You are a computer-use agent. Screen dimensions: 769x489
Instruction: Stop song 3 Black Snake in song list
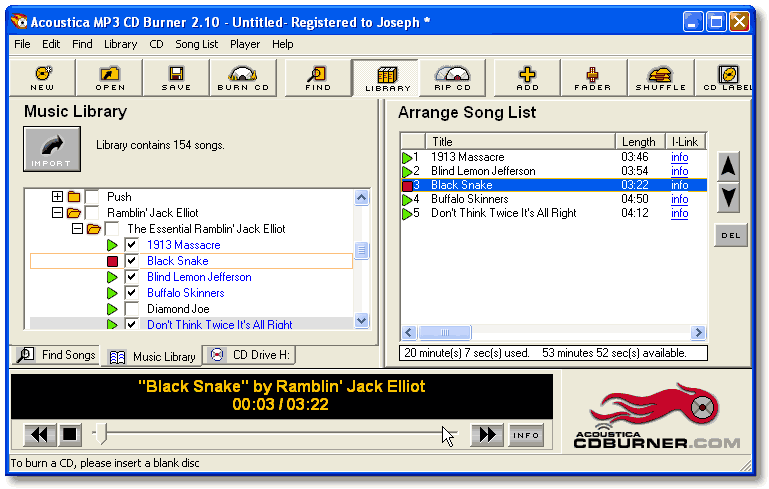(407, 185)
